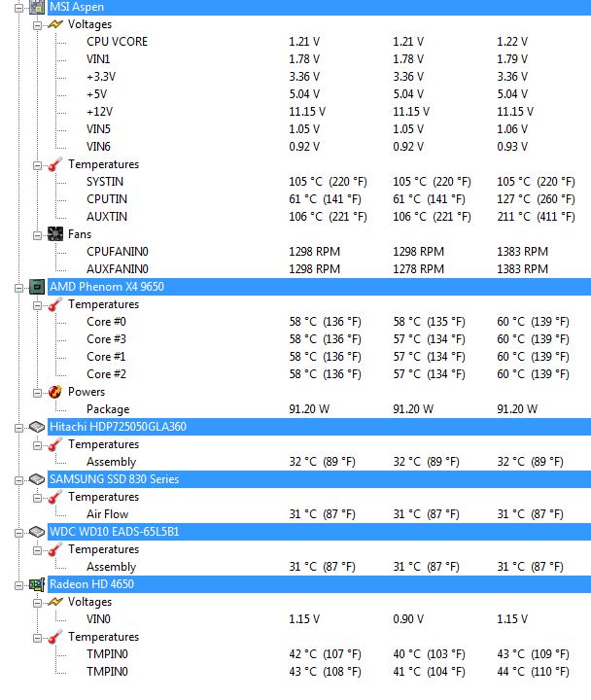Click the Hitachi hard drive icon

point(37,427)
